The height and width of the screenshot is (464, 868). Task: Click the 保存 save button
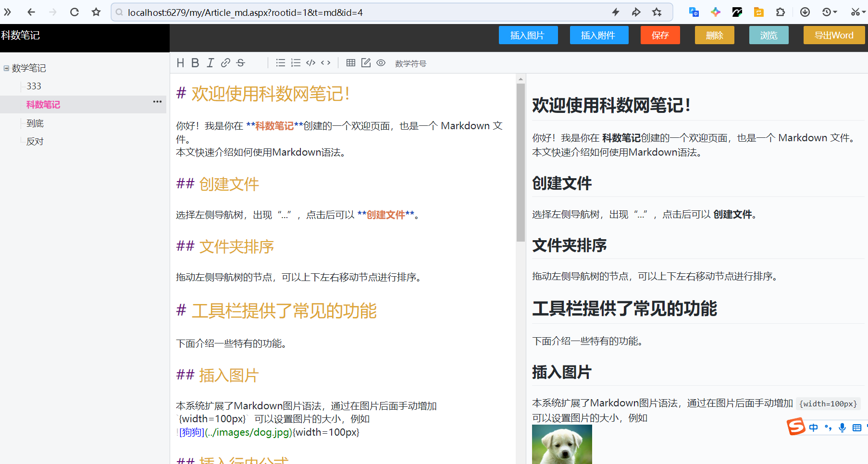click(660, 35)
